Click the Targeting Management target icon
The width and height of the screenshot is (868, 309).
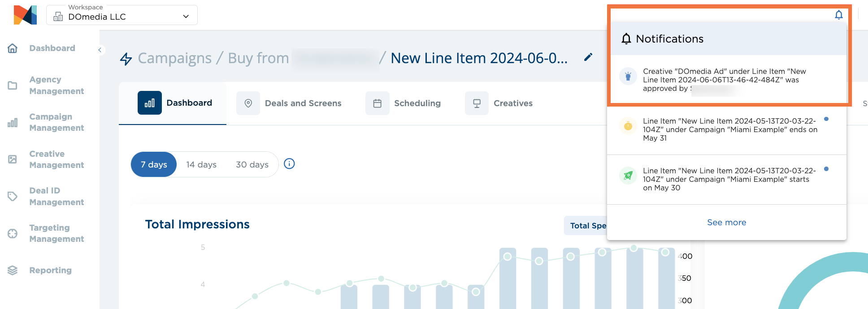tap(13, 233)
